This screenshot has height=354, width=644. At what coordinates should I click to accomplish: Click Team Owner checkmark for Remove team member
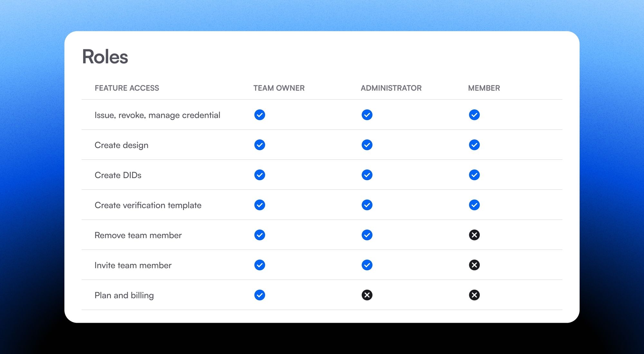point(260,235)
